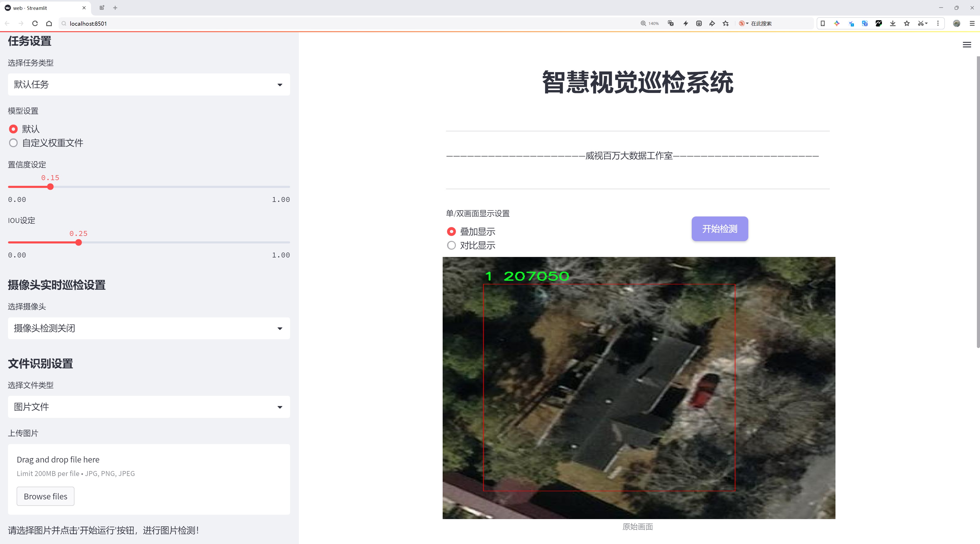Click the 开始检测 button
The height and width of the screenshot is (544, 980).
[x=719, y=229]
